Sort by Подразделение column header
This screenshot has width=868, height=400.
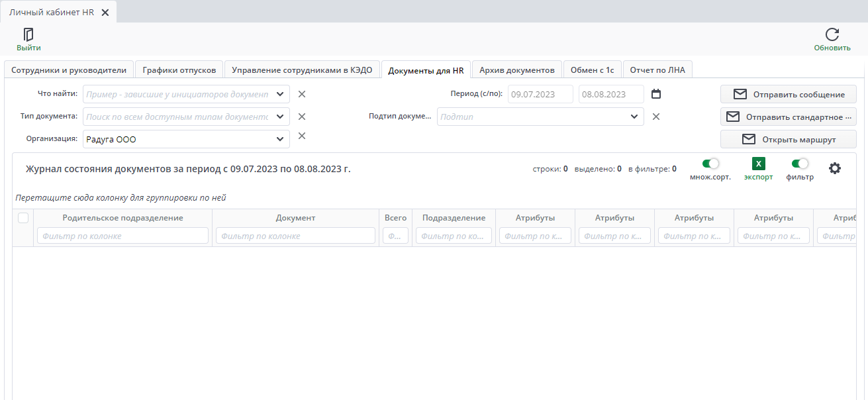[x=454, y=218]
